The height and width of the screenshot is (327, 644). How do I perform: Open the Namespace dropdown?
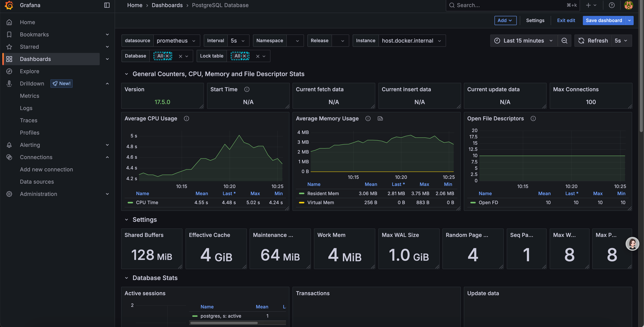pos(295,41)
